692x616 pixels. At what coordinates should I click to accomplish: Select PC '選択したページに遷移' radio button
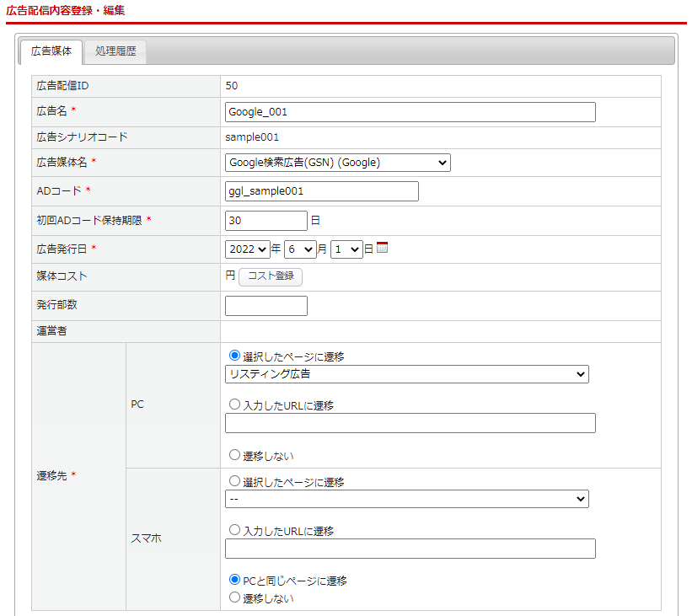[x=234, y=356]
